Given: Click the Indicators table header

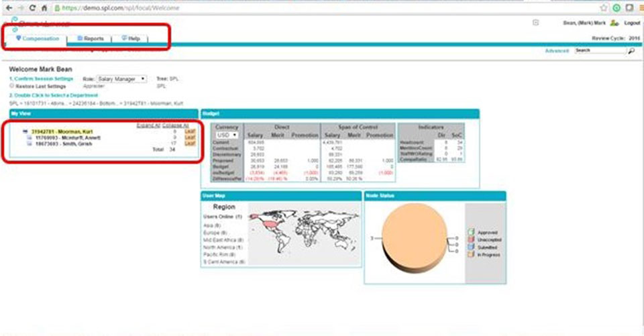Looking at the screenshot, I should tap(431, 127).
